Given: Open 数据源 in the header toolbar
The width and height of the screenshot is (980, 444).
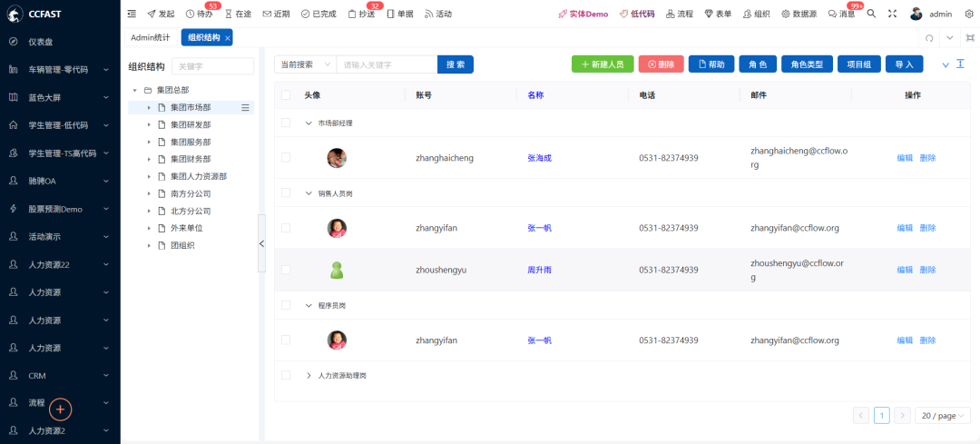Looking at the screenshot, I should pyautogui.click(x=799, y=14).
